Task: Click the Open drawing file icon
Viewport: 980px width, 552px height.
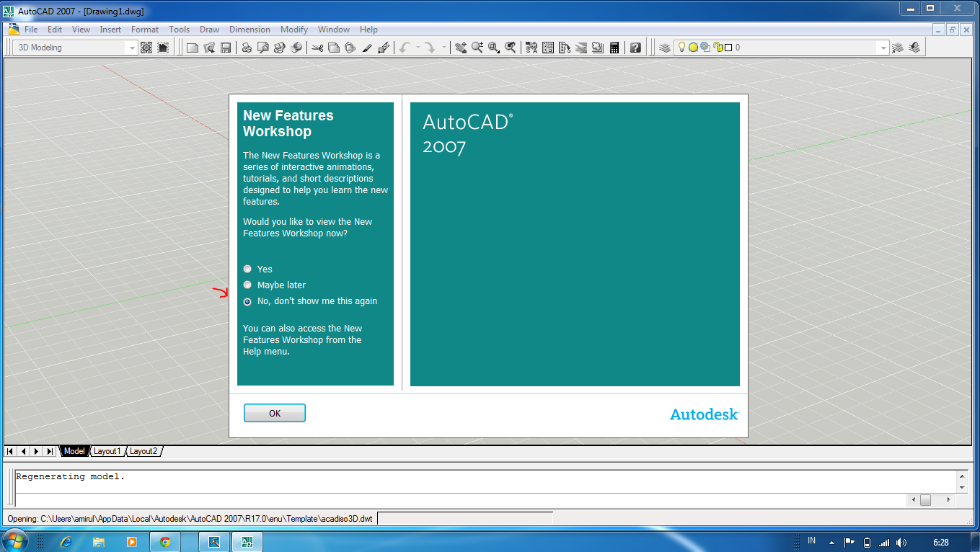Action: tap(209, 48)
